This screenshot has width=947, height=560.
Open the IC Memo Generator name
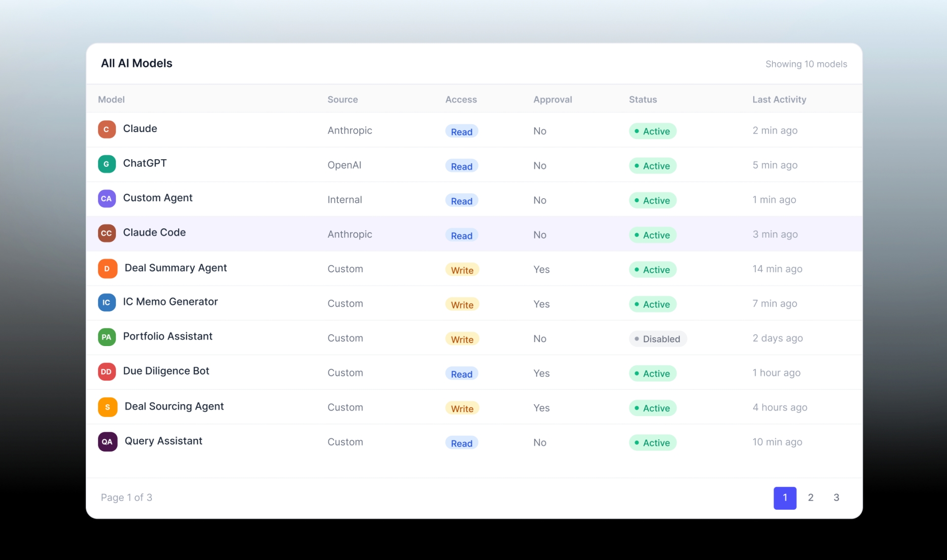170,301
